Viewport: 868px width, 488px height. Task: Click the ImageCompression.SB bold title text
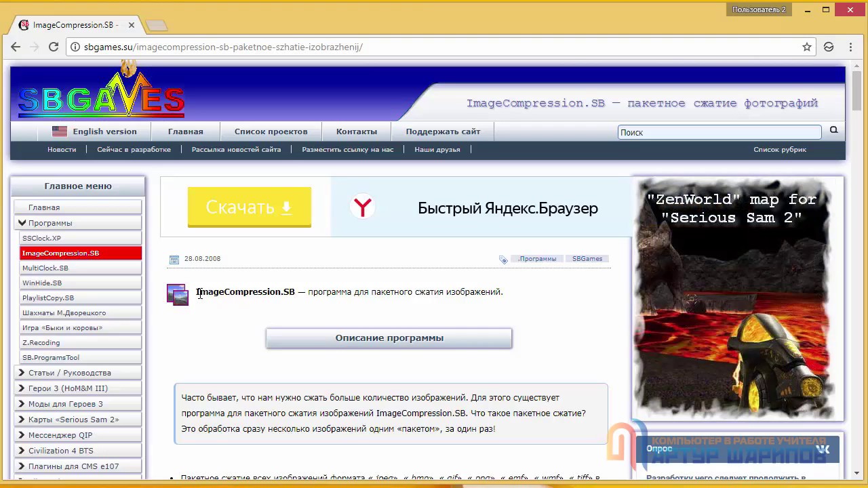245,292
